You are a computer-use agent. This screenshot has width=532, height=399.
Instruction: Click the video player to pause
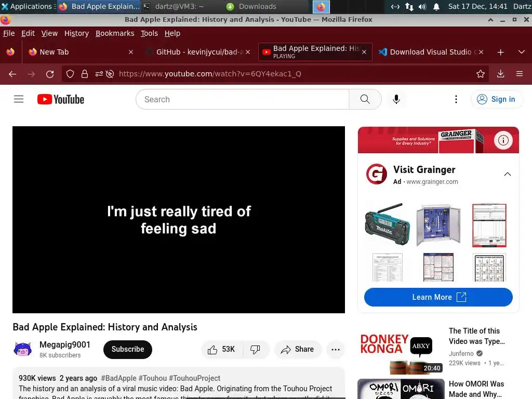[x=179, y=220]
